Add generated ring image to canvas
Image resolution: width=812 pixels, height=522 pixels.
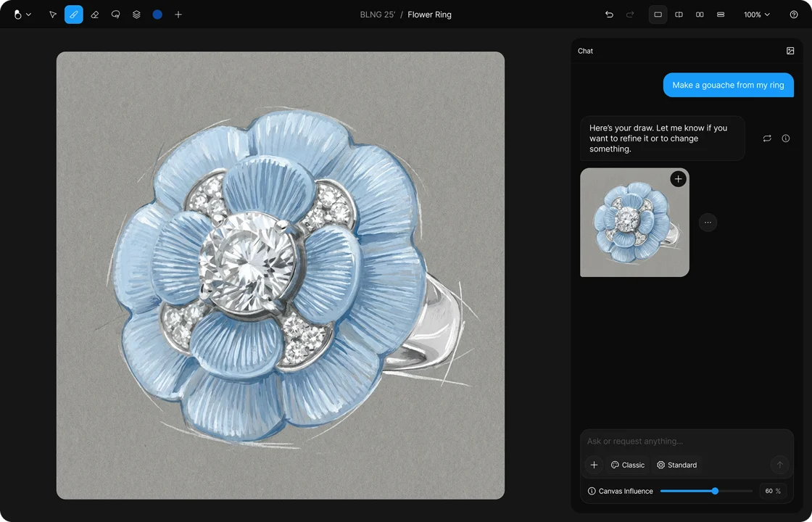pyautogui.click(x=678, y=179)
